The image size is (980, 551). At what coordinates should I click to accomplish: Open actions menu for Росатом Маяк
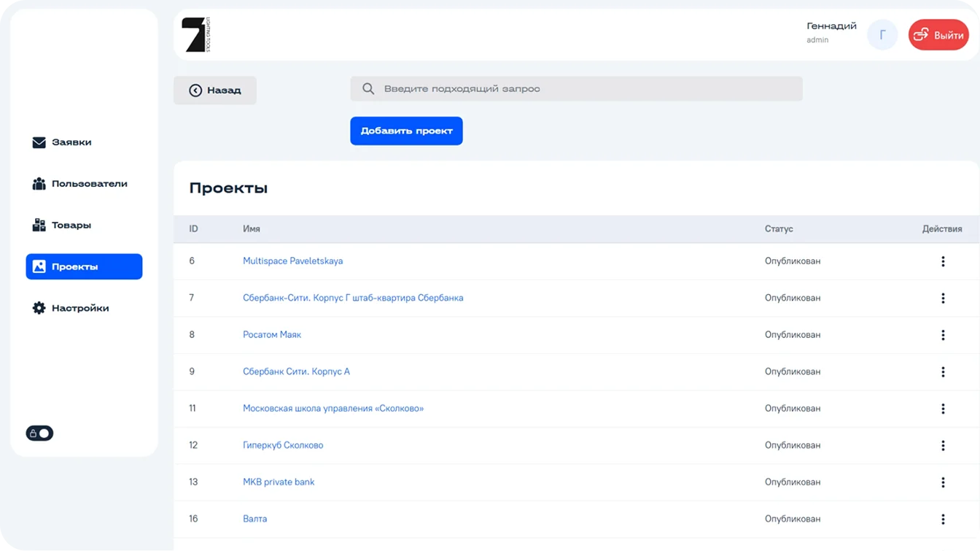click(x=942, y=335)
